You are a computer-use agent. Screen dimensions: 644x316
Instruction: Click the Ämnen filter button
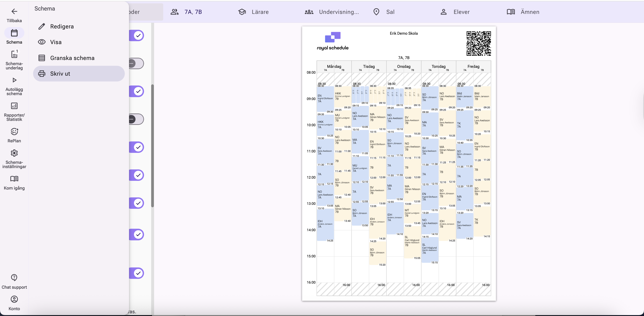(x=530, y=12)
